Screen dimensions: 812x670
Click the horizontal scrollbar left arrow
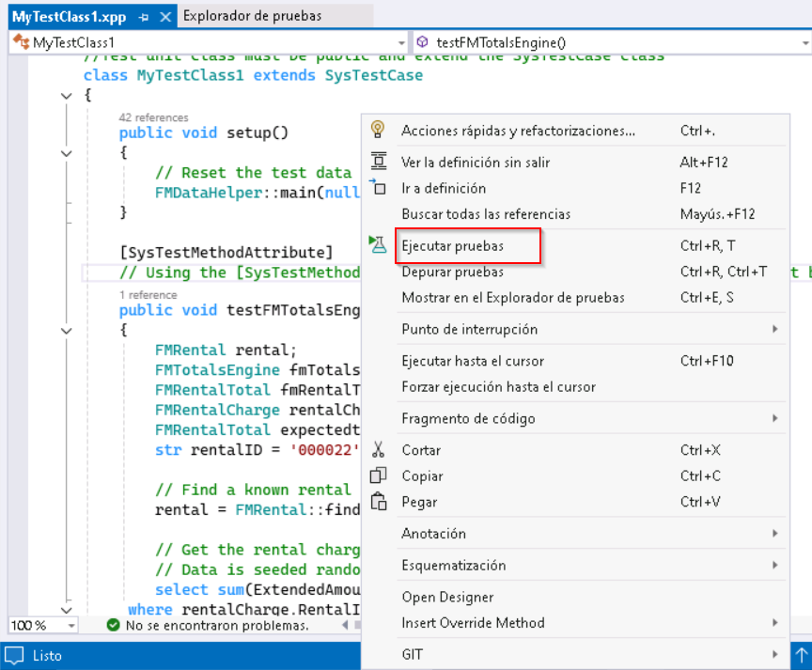[345, 625]
